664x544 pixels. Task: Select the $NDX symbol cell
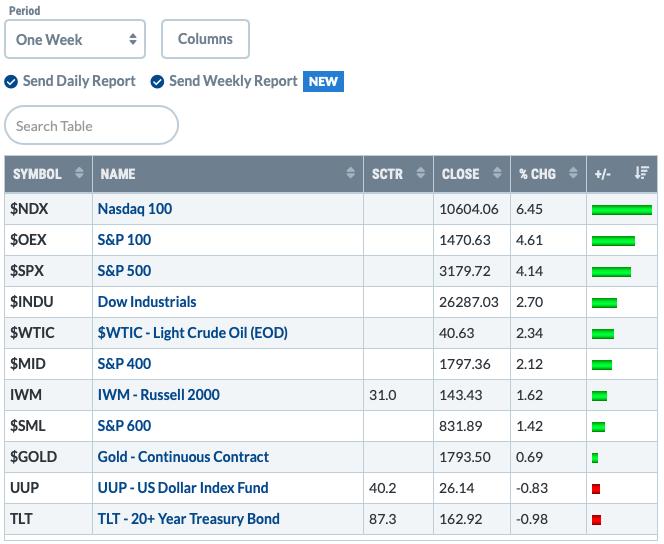(x=48, y=209)
